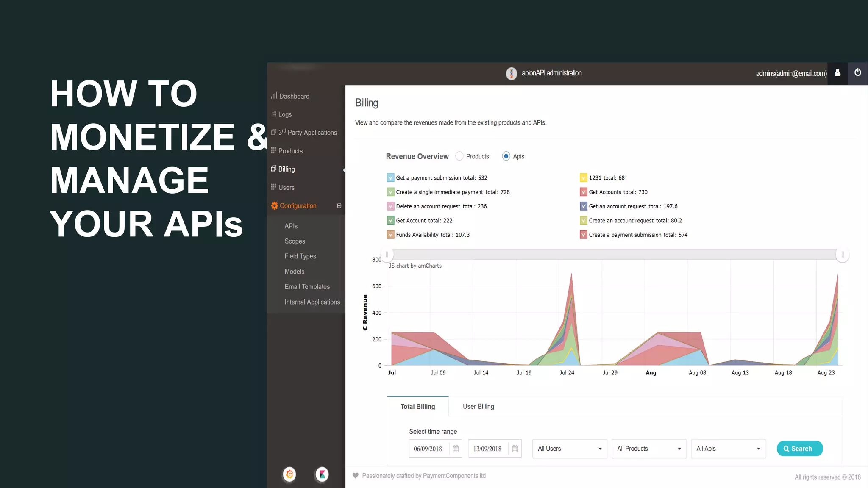Click the Logs list icon
868x488 pixels.
pyautogui.click(x=274, y=114)
